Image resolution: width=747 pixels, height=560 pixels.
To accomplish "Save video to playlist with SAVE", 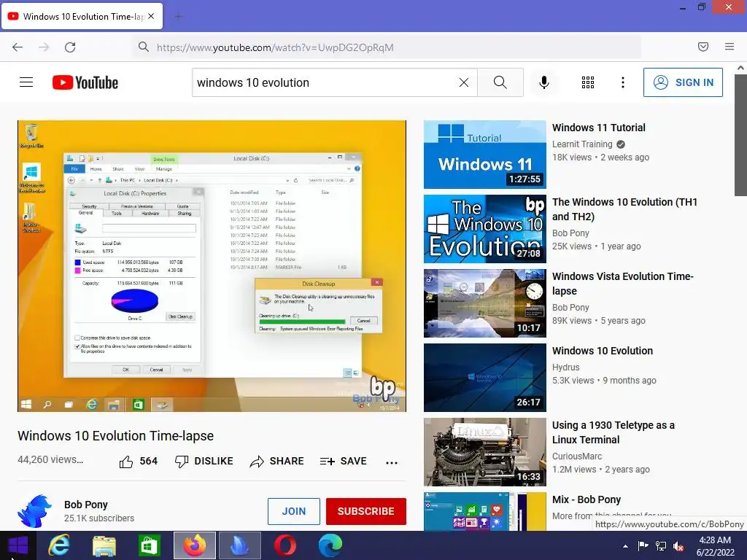I will (343, 461).
